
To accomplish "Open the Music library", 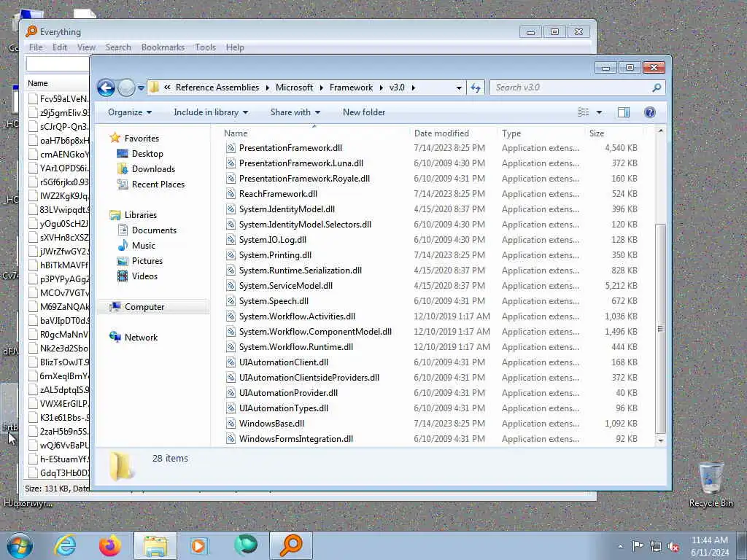I will click(x=144, y=246).
